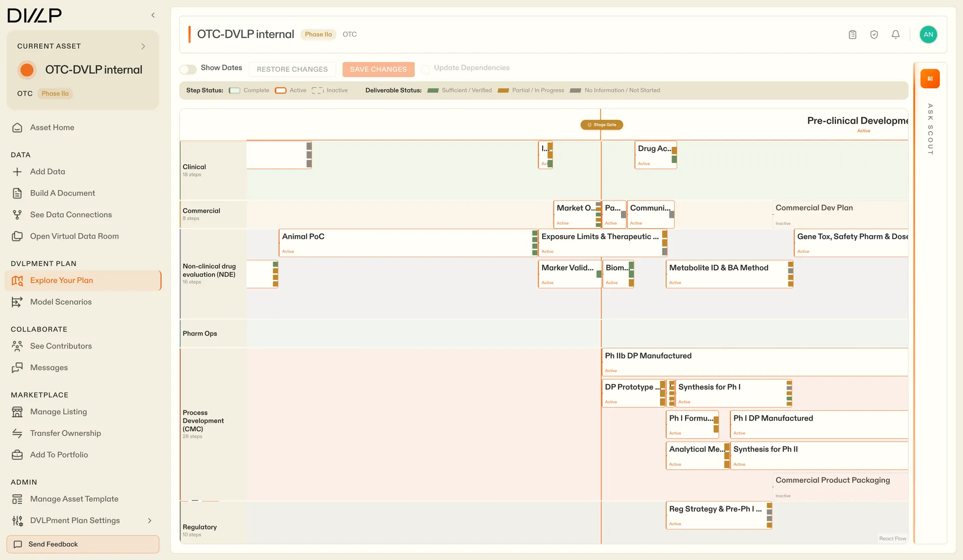Select the Gene Tox, Safety Pharm step
Viewport: 963px width, 560px height.
pos(852,243)
